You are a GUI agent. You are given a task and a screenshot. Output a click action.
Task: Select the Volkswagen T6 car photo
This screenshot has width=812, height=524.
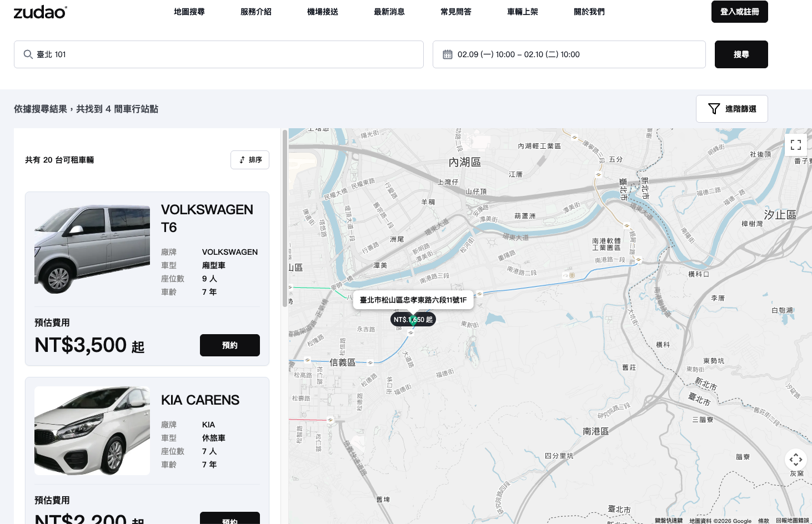point(92,250)
